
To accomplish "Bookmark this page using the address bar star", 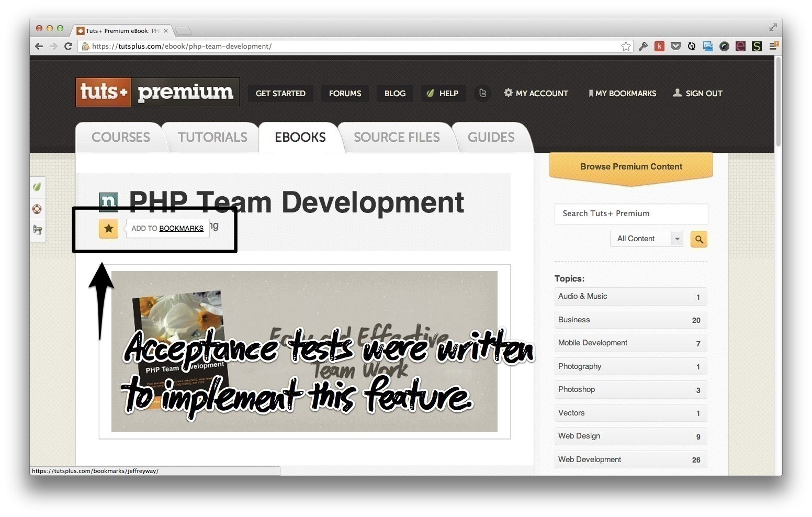I will tap(626, 47).
